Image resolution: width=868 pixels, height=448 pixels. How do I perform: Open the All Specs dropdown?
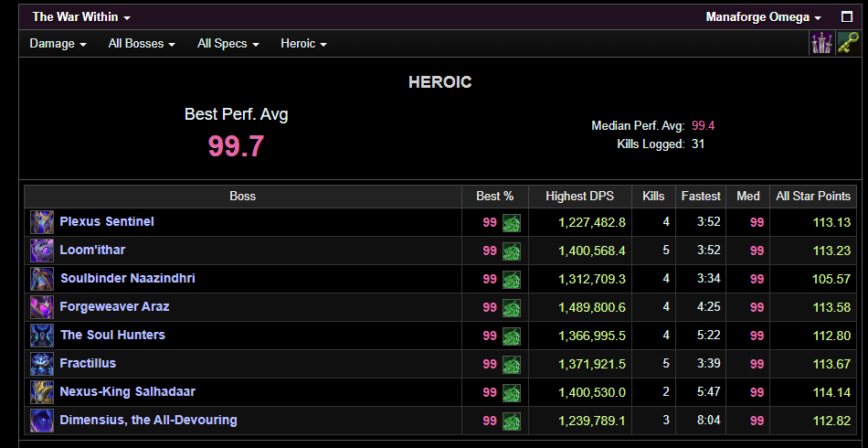pyautogui.click(x=228, y=43)
